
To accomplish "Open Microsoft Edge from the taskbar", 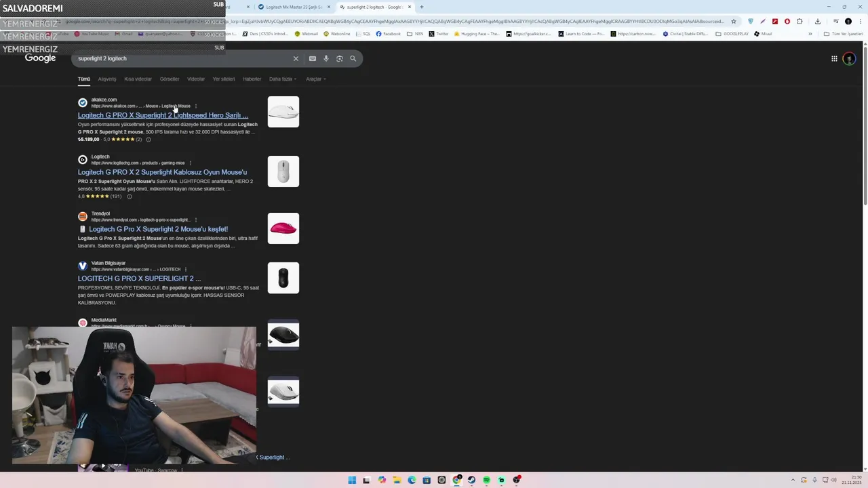I will 412,481.
